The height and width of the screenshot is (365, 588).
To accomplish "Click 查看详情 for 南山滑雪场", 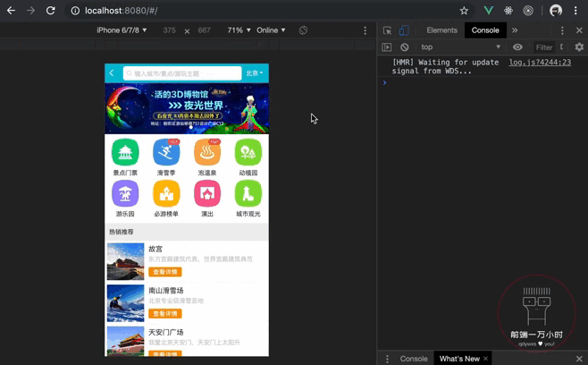I will [x=165, y=313].
